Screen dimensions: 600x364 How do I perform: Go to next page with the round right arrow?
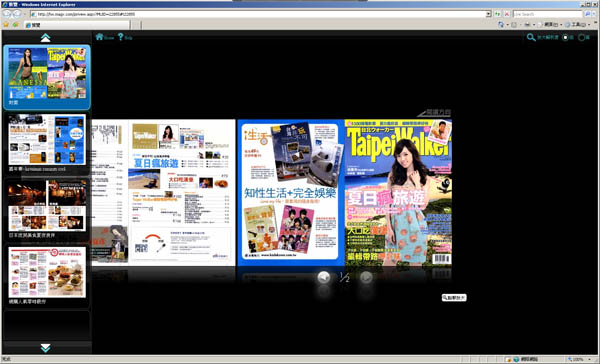[366, 277]
